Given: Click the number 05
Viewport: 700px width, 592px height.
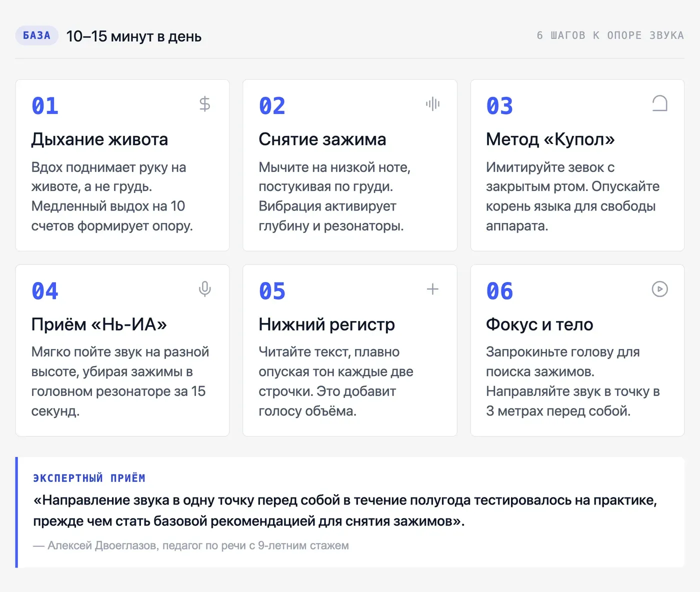Looking at the screenshot, I should point(272,291).
